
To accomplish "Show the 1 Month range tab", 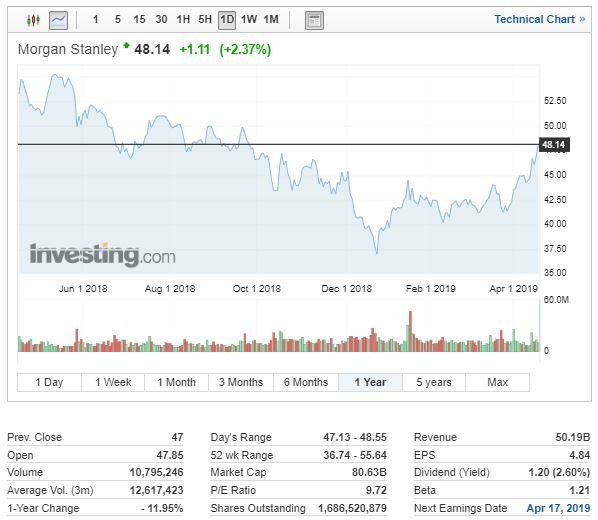I will coord(177,382).
